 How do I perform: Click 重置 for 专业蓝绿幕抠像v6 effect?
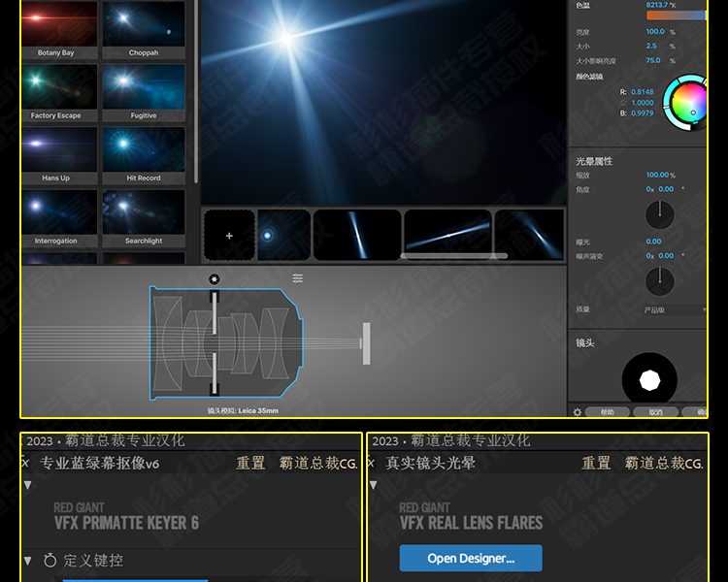250,463
